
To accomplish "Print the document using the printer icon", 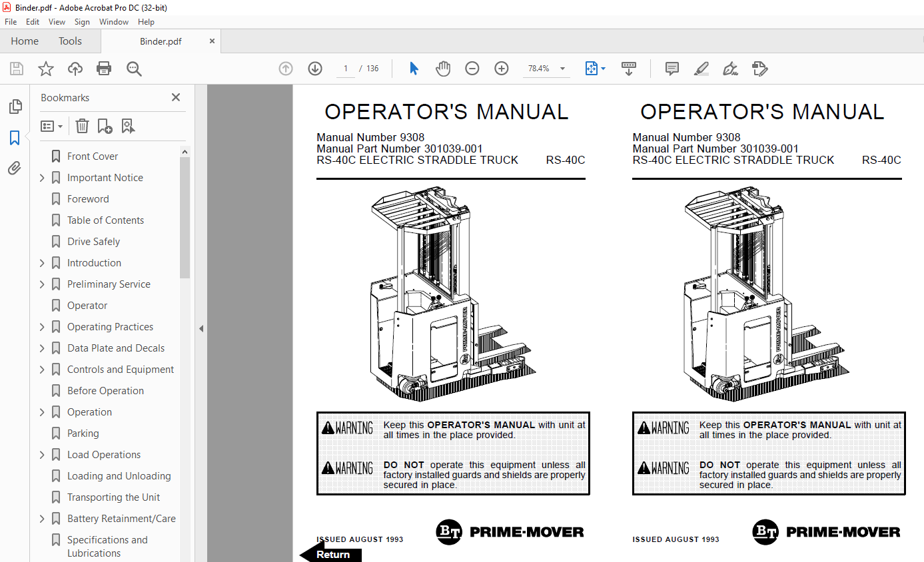I will [104, 69].
